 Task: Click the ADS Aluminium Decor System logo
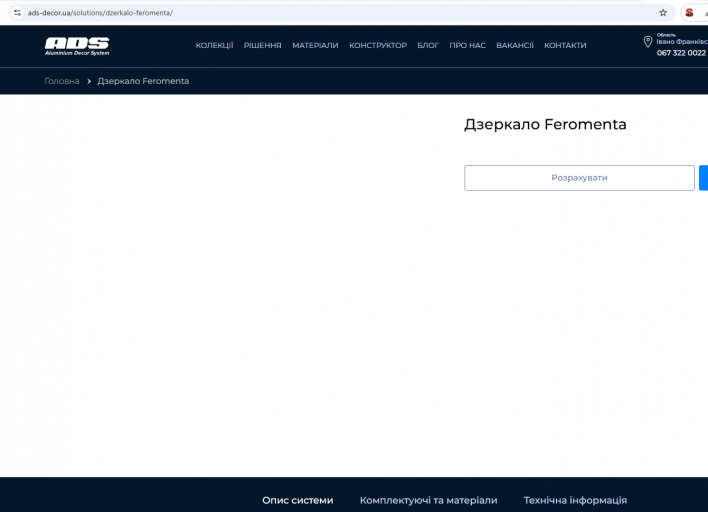77,46
